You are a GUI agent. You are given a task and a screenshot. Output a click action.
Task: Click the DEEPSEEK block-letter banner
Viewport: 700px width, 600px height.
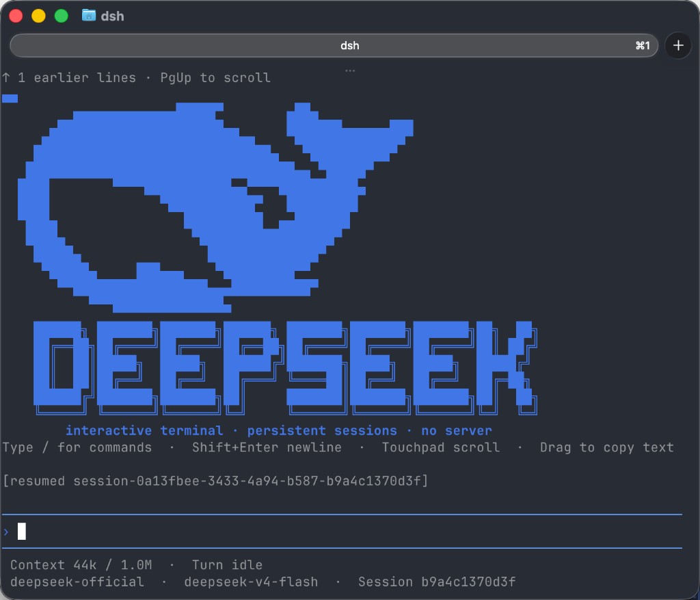click(285, 367)
